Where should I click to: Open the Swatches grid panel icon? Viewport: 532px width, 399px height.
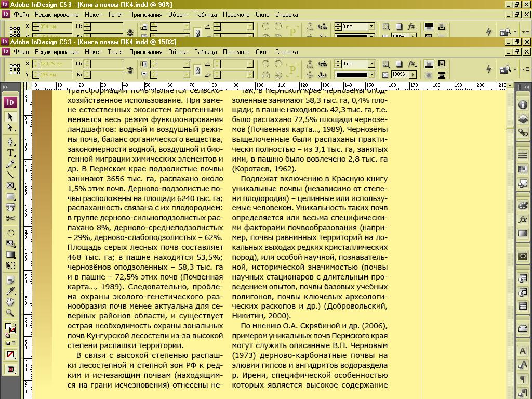coord(523,169)
